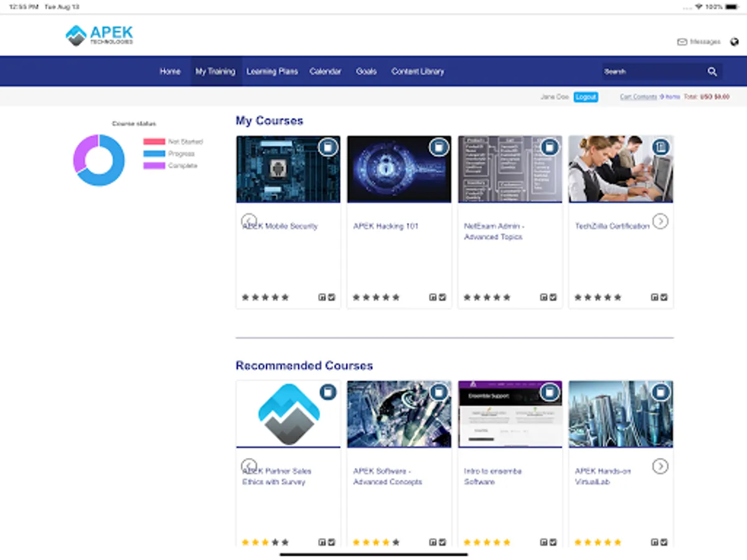Open the Content Library menu item
Viewport: 747px width, 560px height.
pyautogui.click(x=418, y=72)
